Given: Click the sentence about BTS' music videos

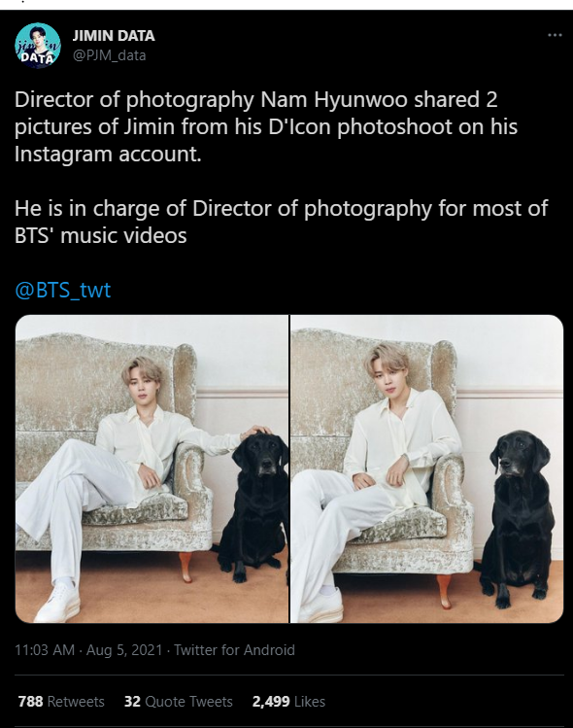Looking at the screenshot, I should [282, 222].
